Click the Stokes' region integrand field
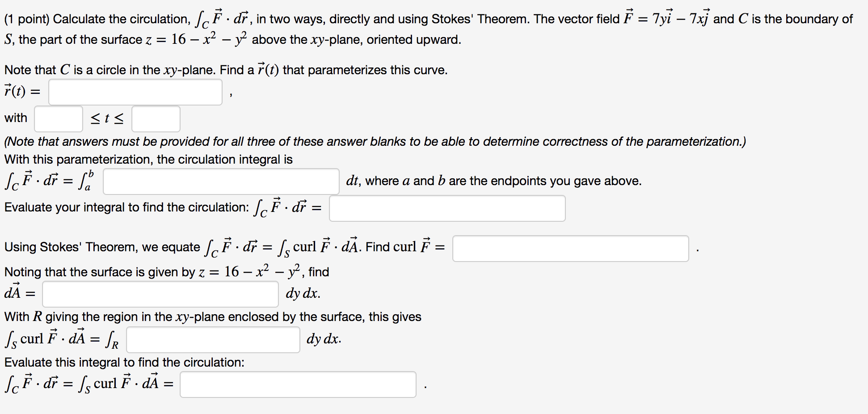 point(213,340)
